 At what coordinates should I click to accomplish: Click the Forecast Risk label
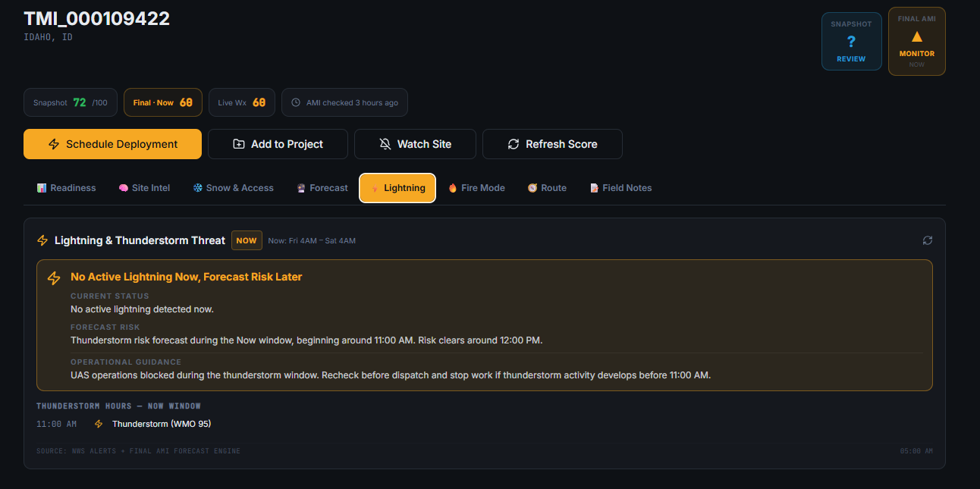coord(105,328)
